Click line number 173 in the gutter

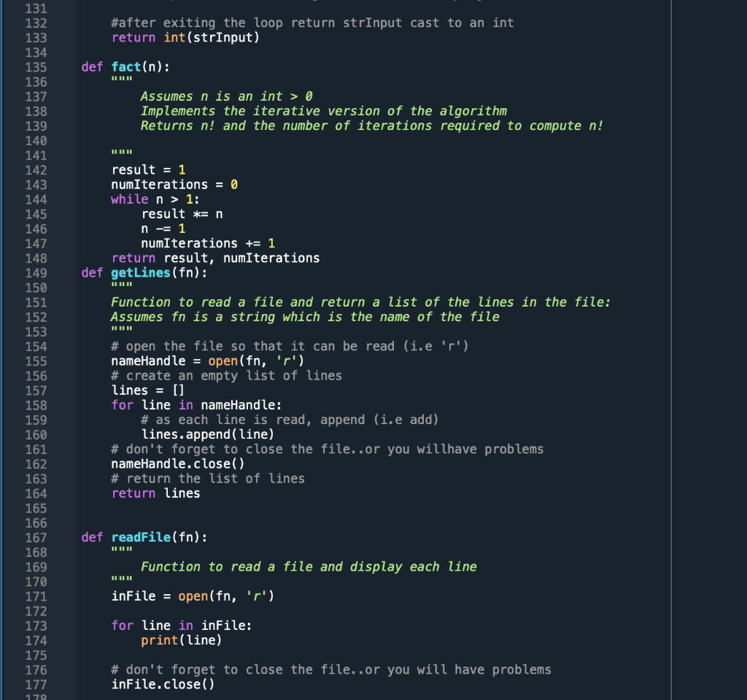36,626
